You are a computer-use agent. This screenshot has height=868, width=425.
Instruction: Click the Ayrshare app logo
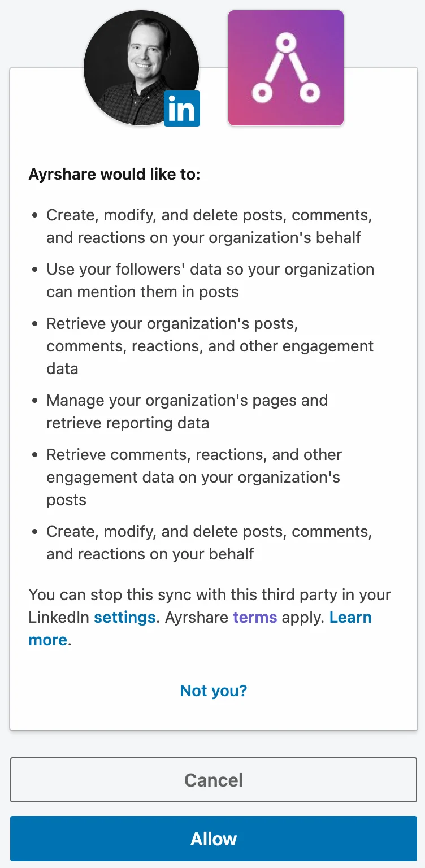[x=285, y=68]
